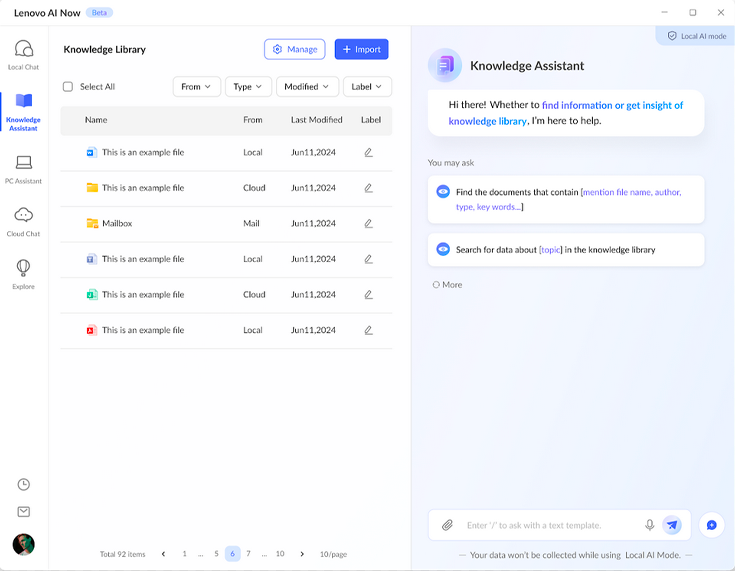This screenshot has height=571, width=735.
Task: Open the mail envelope icon in sidebar
Action: [x=23, y=511]
